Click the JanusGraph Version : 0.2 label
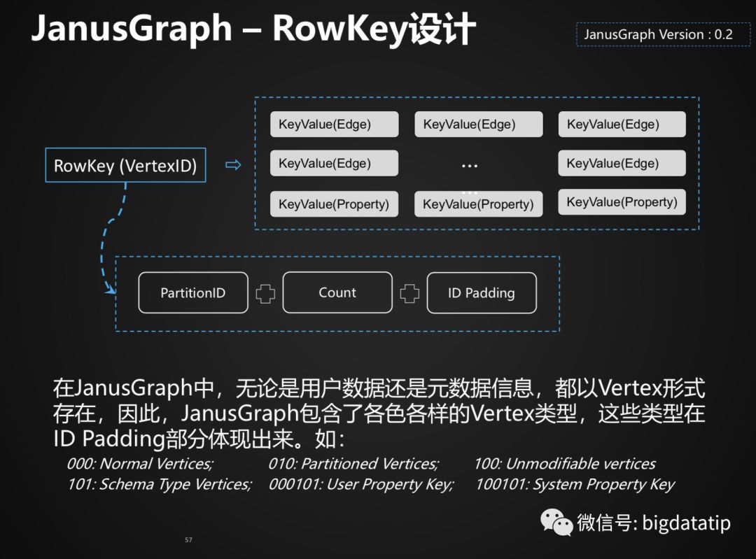 [663, 35]
